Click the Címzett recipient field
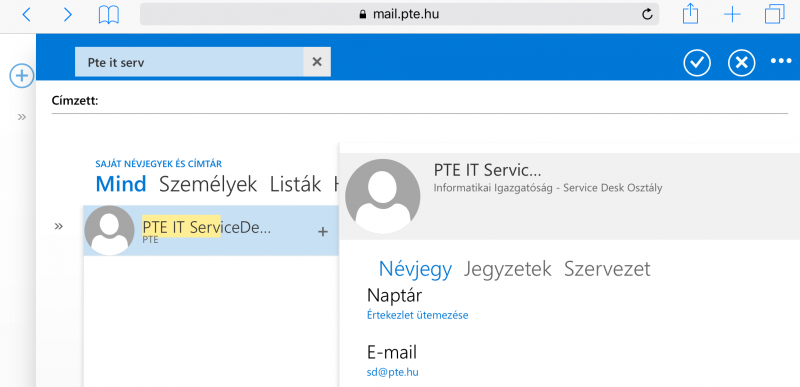 (x=419, y=101)
